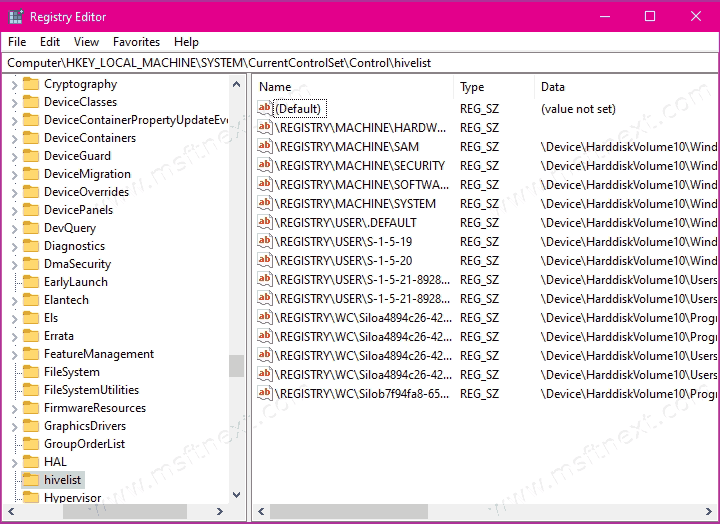Select the Hypervisor key in the tree

click(x=73, y=498)
